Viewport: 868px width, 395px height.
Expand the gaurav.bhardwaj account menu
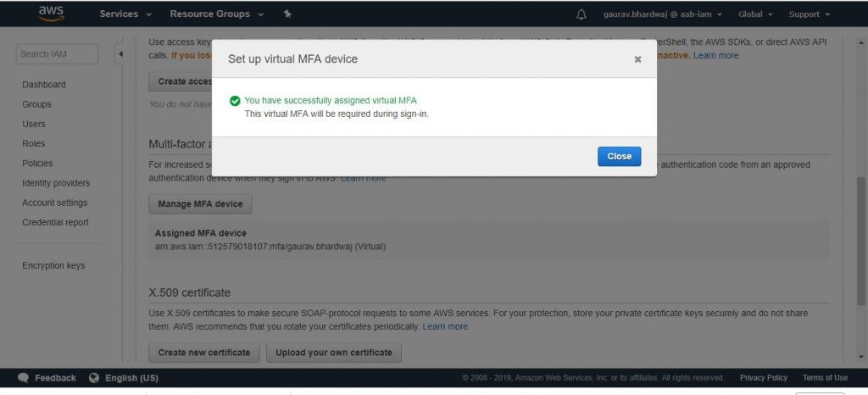pyautogui.click(x=663, y=14)
